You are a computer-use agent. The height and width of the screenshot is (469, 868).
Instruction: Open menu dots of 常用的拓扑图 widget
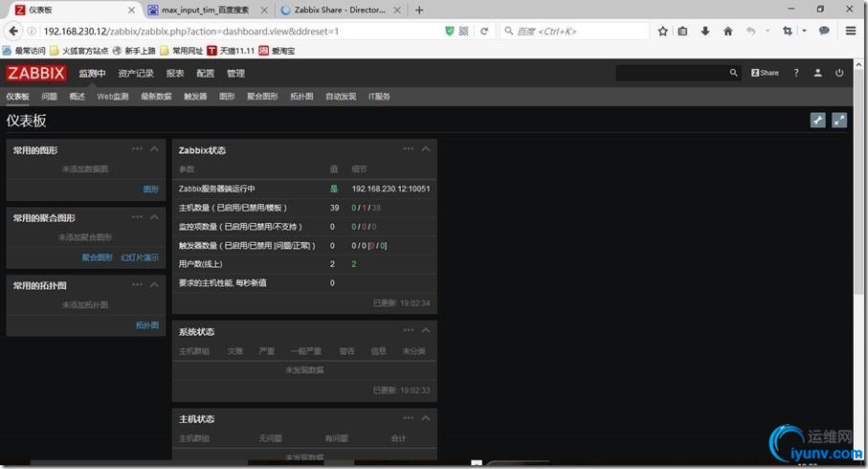[x=137, y=284]
